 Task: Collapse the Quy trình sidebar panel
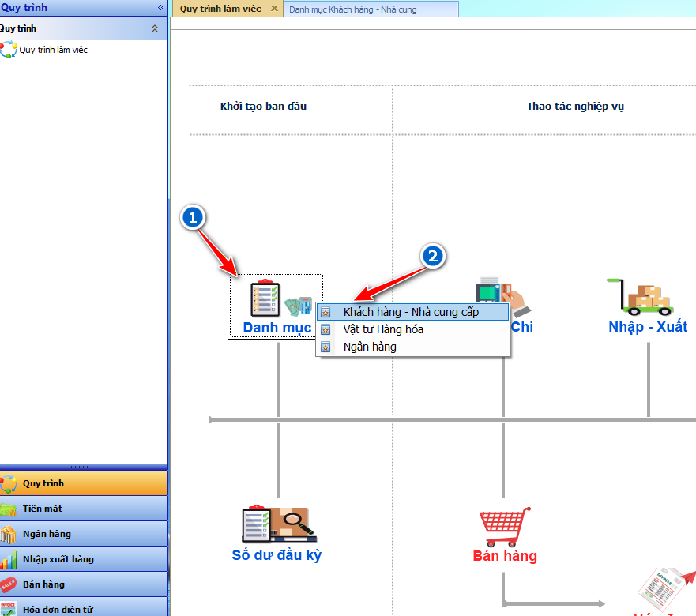[161, 7]
